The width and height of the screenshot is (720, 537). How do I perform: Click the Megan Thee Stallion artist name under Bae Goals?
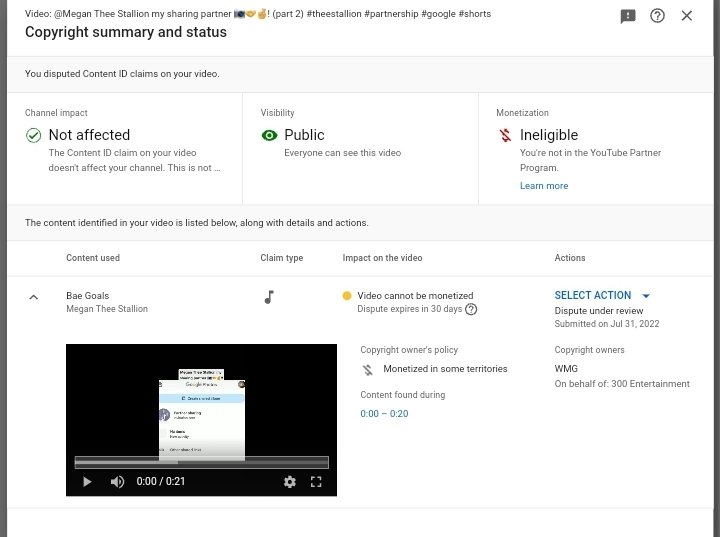[x=107, y=309]
